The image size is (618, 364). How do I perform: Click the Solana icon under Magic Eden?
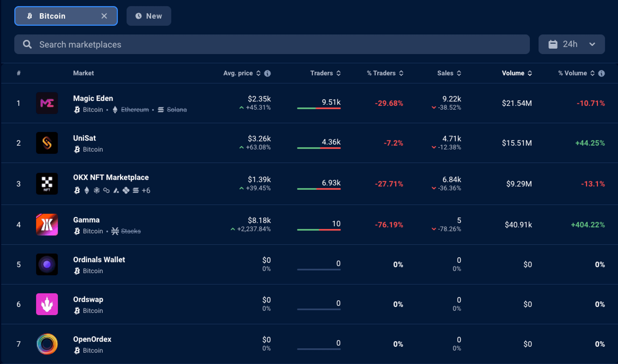(x=161, y=110)
